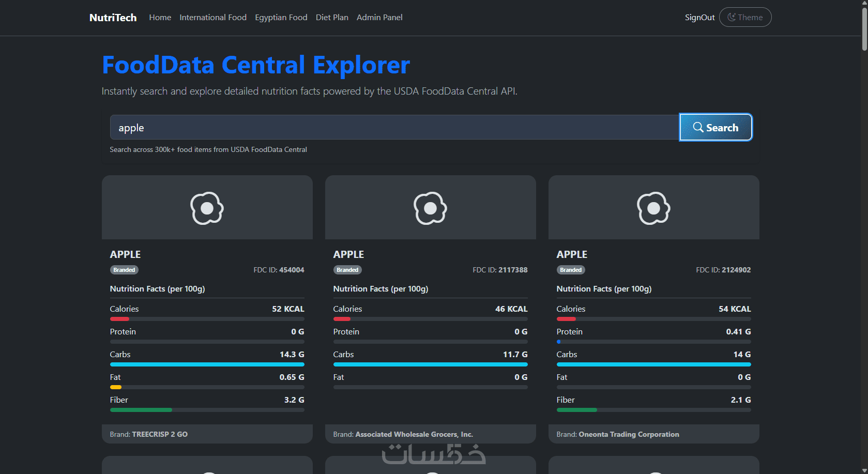Open the Admin Panel
The height and width of the screenshot is (474, 868).
tap(379, 18)
